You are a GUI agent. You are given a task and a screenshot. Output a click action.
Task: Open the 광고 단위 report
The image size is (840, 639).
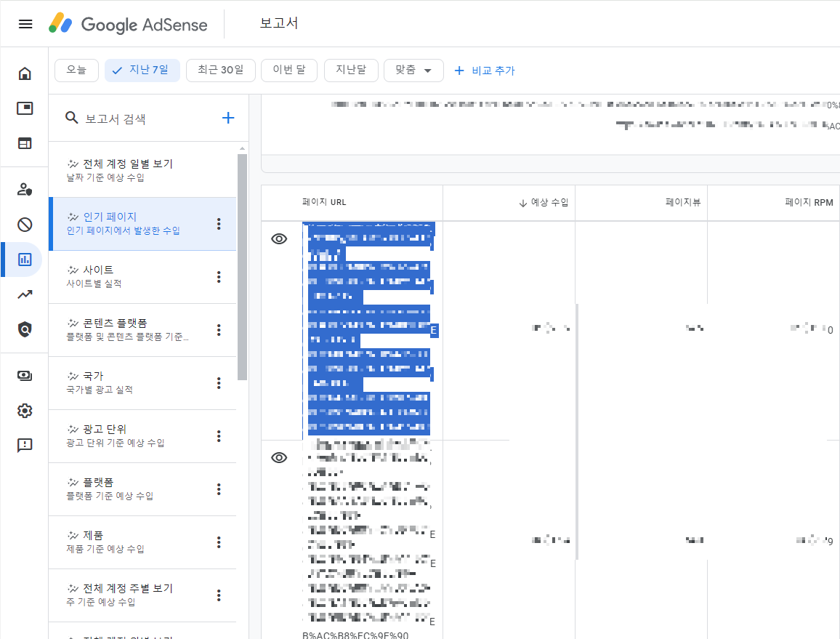click(142, 436)
